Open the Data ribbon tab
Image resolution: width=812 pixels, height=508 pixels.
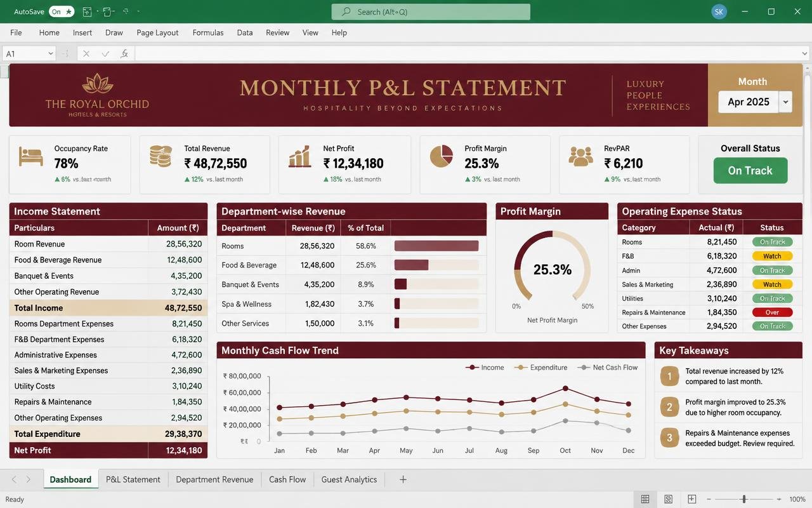click(245, 32)
